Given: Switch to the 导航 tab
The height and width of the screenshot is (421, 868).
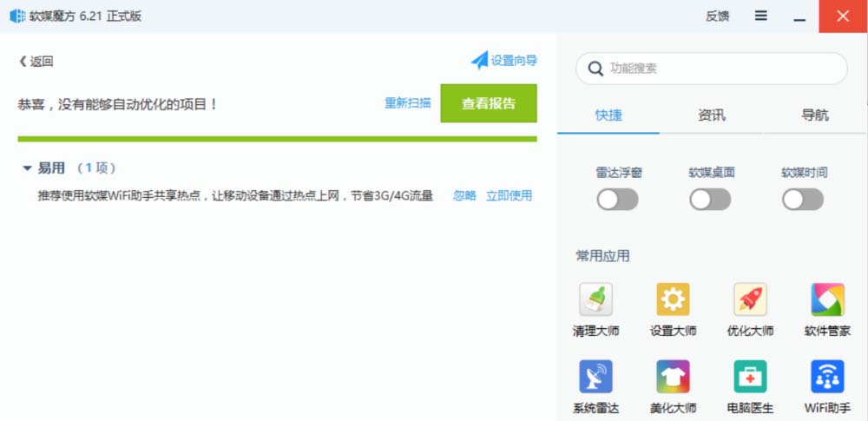Looking at the screenshot, I should (x=814, y=115).
